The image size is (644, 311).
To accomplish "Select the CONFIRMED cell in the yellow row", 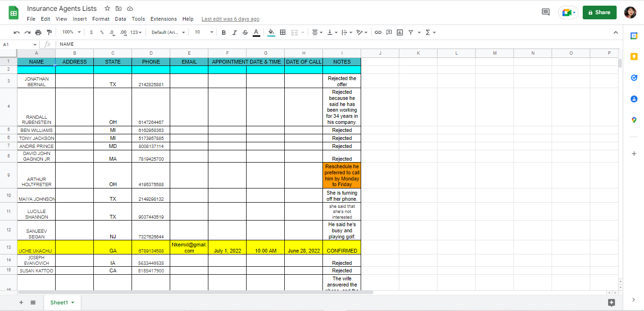I will pos(342,247).
